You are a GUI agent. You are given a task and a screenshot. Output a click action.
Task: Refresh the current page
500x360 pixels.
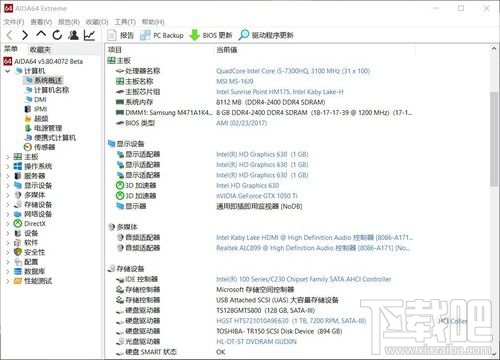[57, 35]
